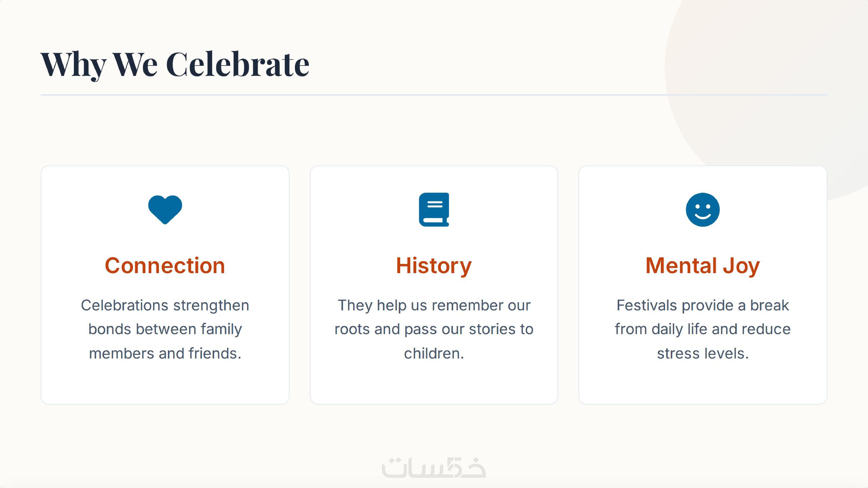The height and width of the screenshot is (488, 868).
Task: Click the "from daily life and reduce" line
Action: [x=703, y=329]
